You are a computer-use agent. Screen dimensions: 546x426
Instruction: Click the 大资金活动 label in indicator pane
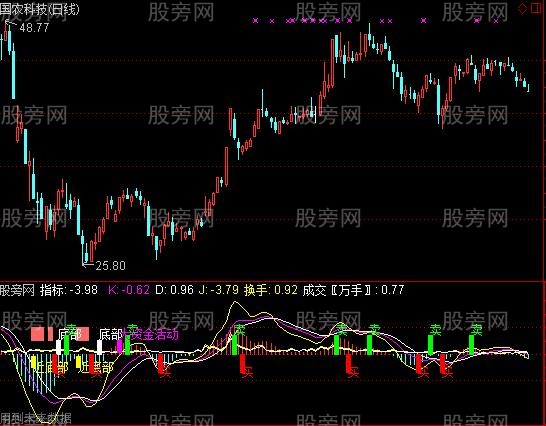coord(150,335)
